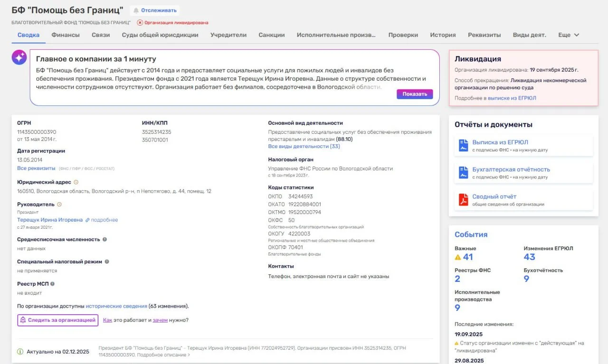Click the Следить за организацией button
Screen dimensions: 608x364
pyautogui.click(x=58, y=320)
